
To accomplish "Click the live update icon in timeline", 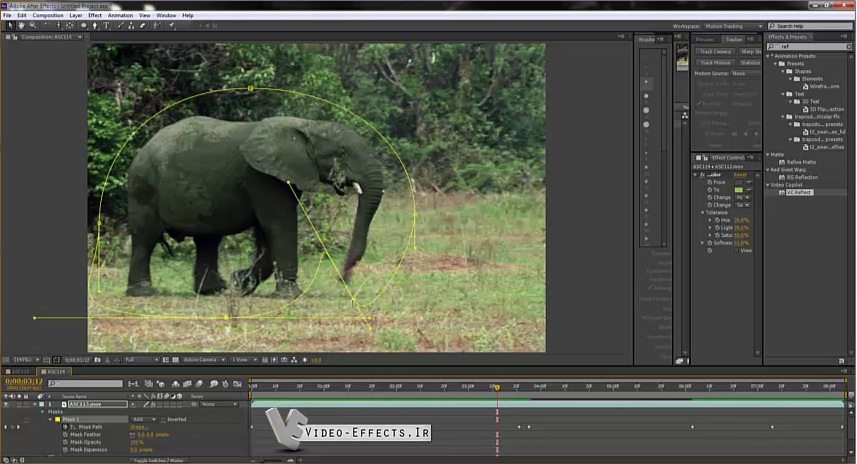I will [x=149, y=384].
